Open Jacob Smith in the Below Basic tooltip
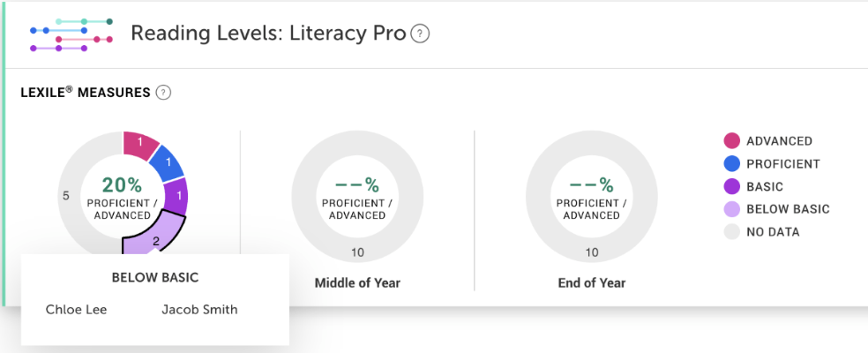This screenshot has height=353, width=868. pos(199,309)
